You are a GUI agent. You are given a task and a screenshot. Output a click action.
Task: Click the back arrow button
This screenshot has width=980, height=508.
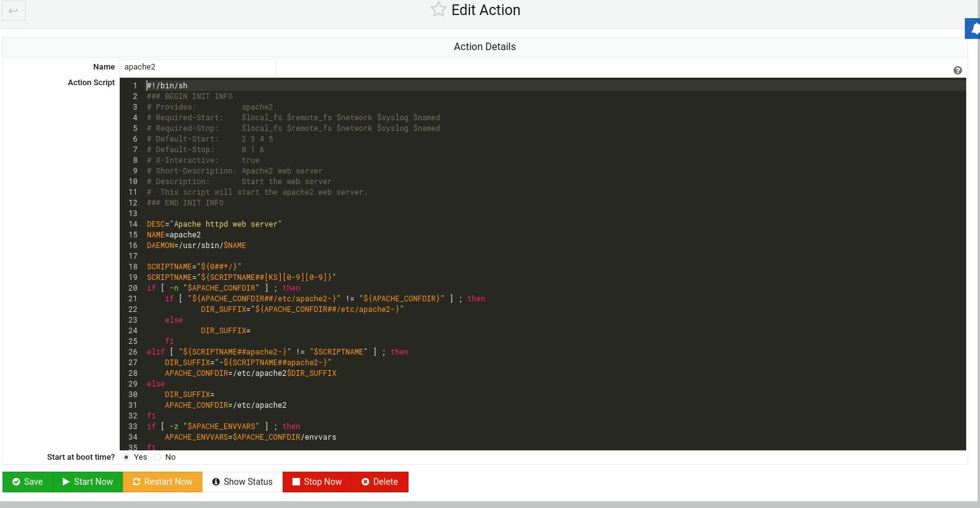click(x=13, y=11)
